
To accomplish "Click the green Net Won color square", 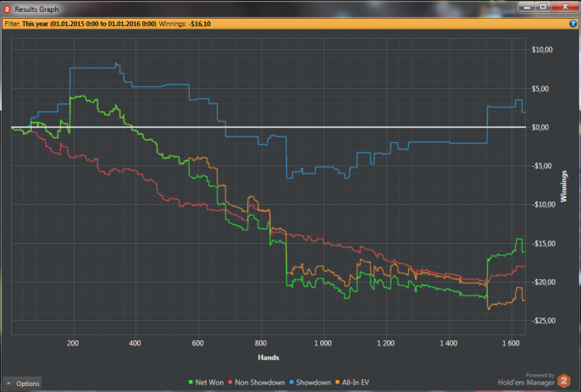I will (191, 382).
